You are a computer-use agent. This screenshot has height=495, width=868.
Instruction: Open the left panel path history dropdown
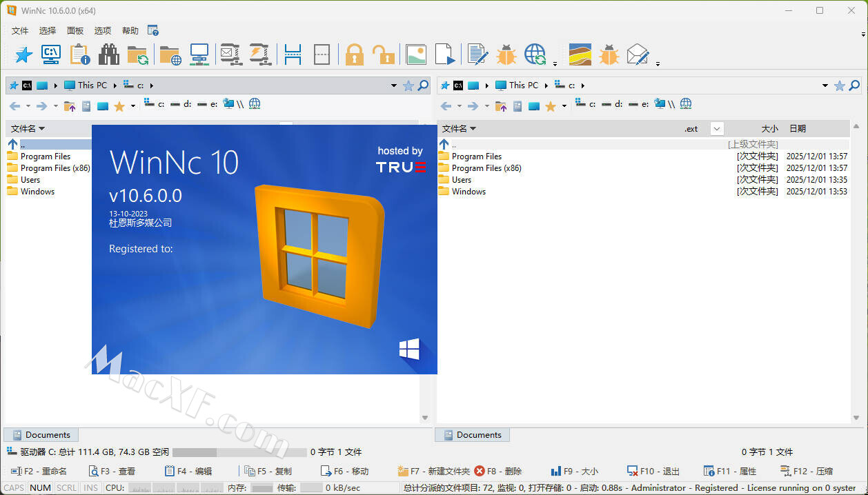394,85
